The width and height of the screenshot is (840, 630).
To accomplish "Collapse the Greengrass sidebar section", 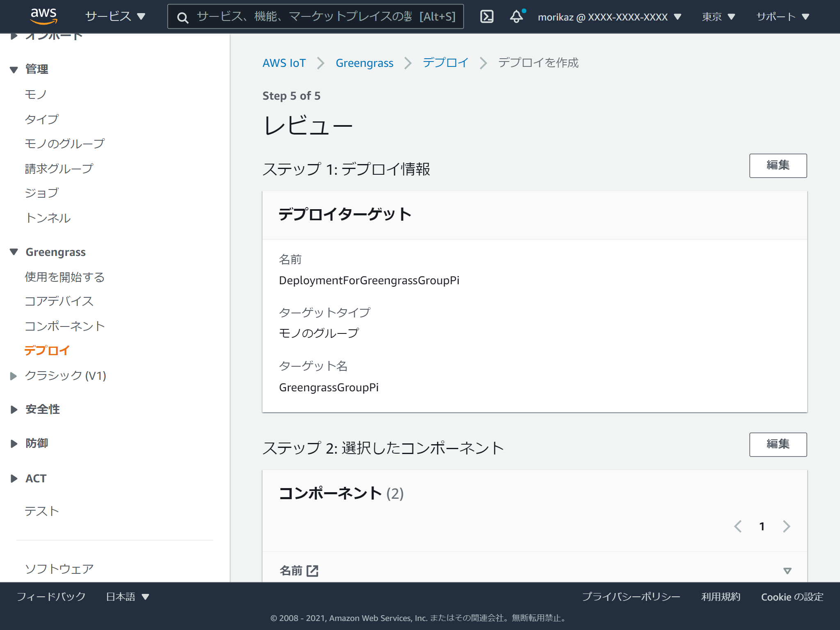I will (14, 251).
